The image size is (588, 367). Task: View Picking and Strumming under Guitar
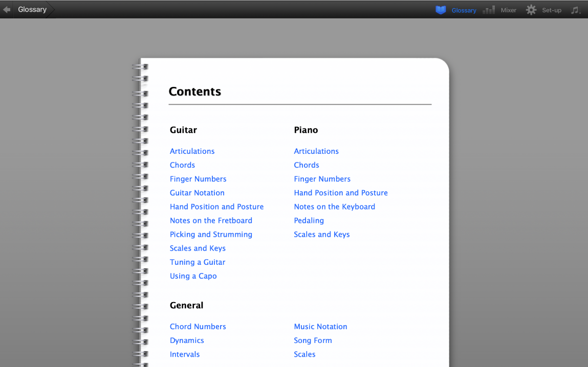point(211,234)
